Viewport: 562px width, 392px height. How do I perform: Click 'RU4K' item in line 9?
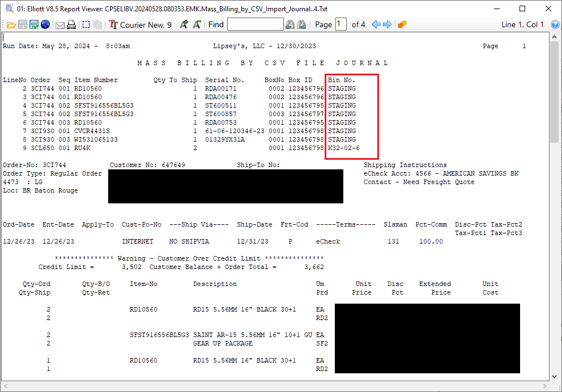pyautogui.click(x=82, y=148)
